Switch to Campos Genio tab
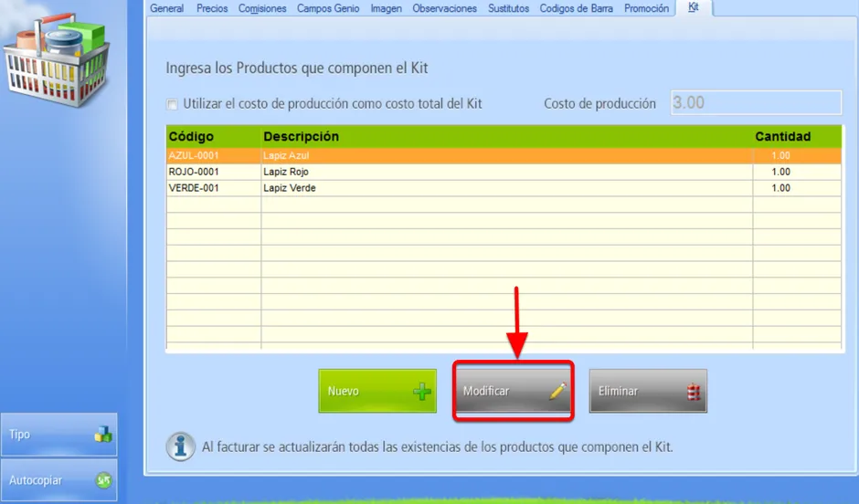 (x=328, y=8)
